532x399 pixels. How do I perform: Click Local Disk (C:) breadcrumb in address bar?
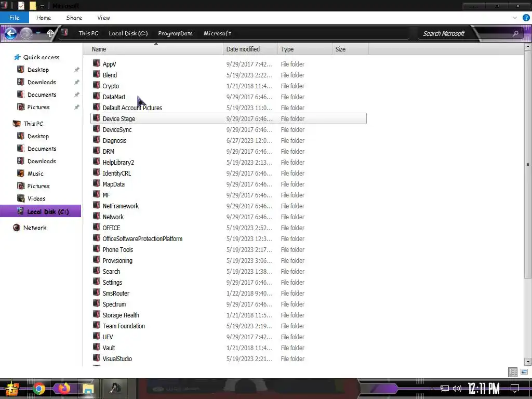(128, 33)
